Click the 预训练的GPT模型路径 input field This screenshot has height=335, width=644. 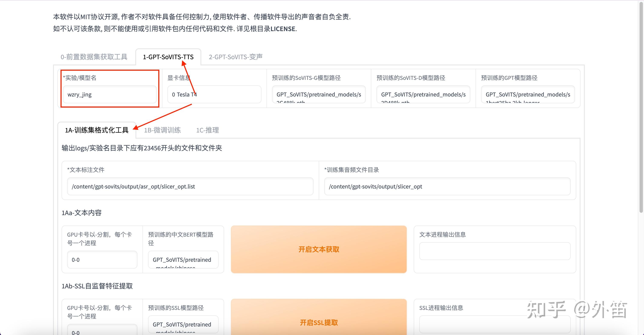click(527, 94)
